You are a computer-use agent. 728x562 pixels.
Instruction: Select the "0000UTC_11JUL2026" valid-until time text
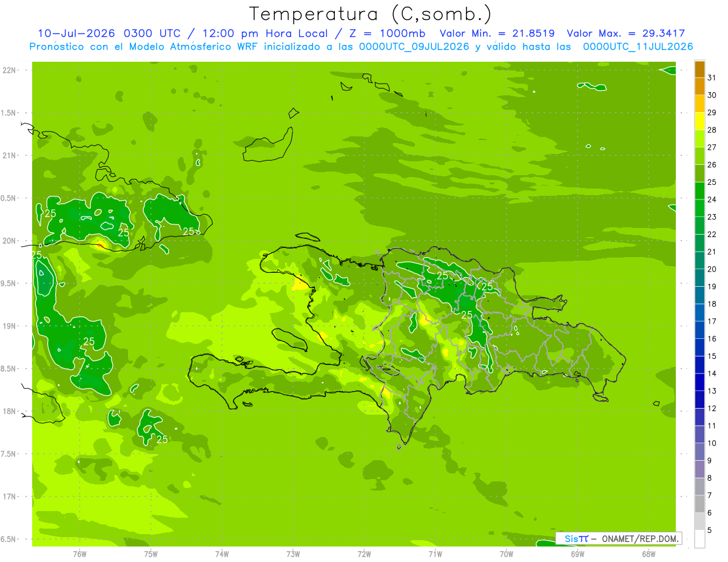(638, 47)
